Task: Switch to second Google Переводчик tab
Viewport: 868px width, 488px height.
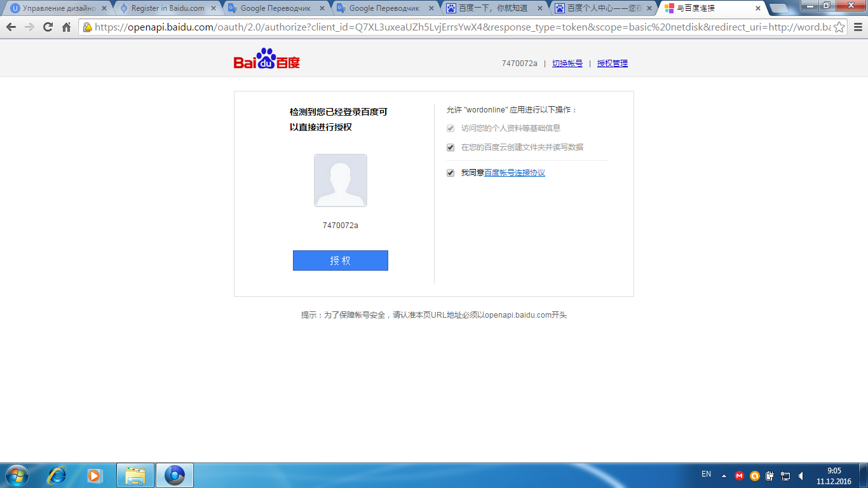Action: pos(384,8)
